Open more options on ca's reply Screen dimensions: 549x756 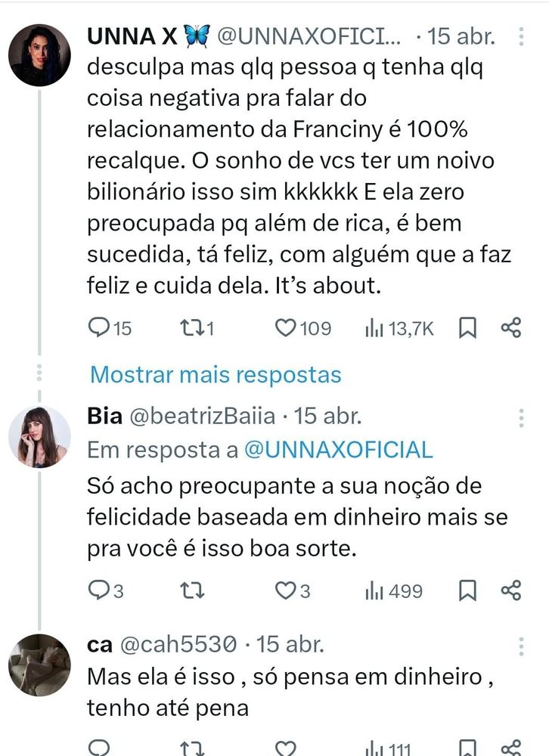pyautogui.click(x=521, y=646)
